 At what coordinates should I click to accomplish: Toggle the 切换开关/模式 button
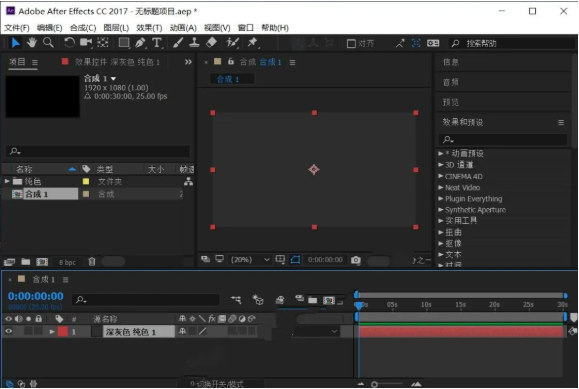[x=217, y=384]
